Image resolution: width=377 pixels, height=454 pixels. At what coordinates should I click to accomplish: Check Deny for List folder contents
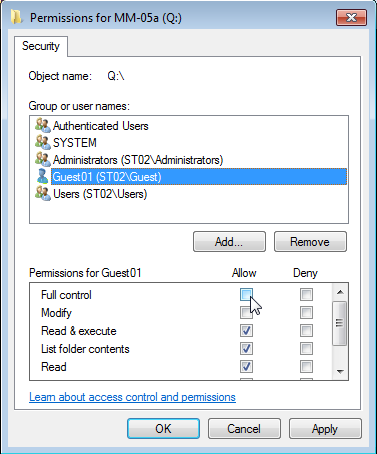tap(306, 349)
